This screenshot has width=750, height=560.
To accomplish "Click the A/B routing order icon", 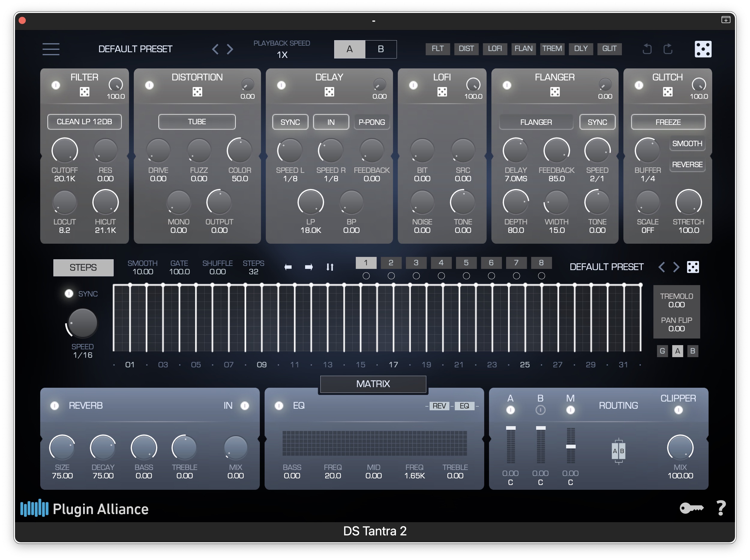I will (618, 451).
